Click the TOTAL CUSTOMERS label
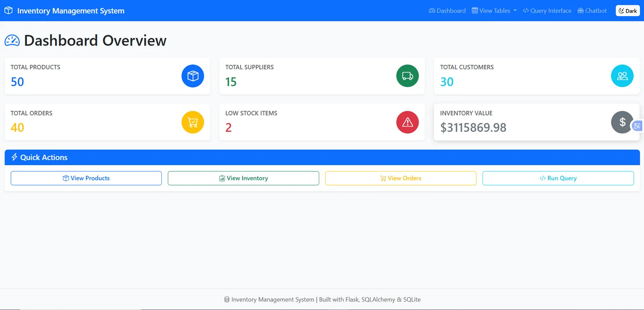Screen dimensions: 644x310 pos(467,67)
